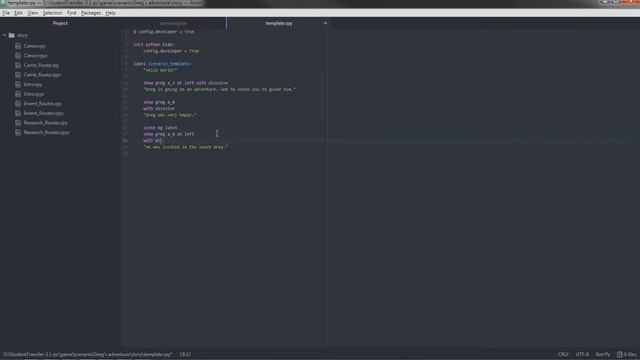Click the file icon beside Research_Routes.rpyc
Screen dimensions: 640x360
coord(18,132)
